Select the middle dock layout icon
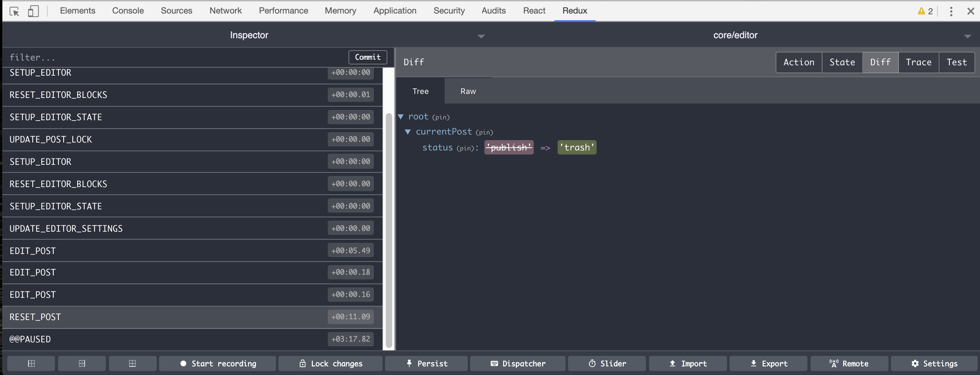 (x=82, y=363)
